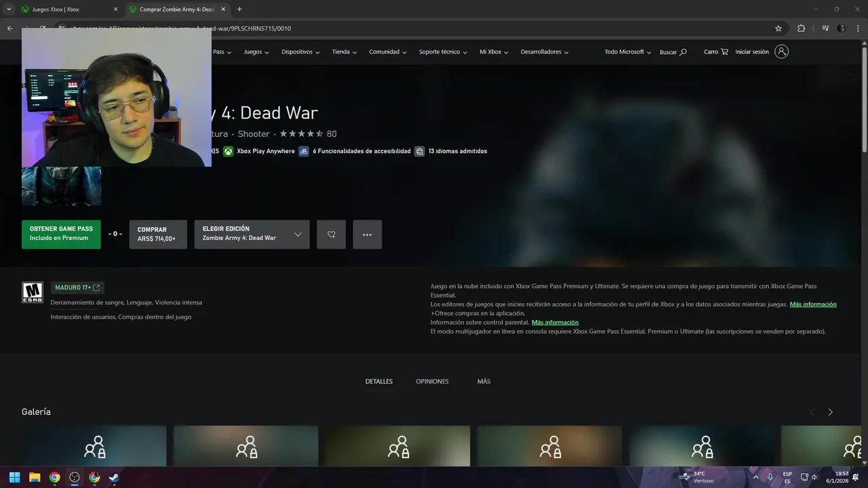Open the three-dot more options button
This screenshot has width=868, height=488.
coord(368,235)
